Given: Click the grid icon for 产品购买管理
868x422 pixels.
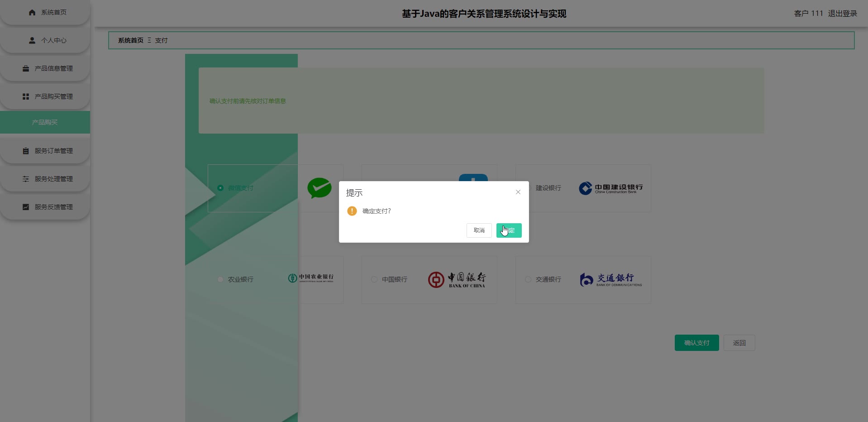Looking at the screenshot, I should (x=26, y=96).
